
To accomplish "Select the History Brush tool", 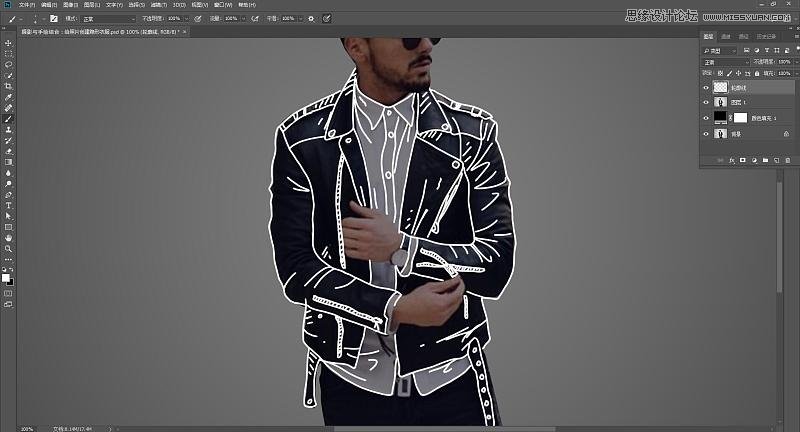I will point(8,140).
